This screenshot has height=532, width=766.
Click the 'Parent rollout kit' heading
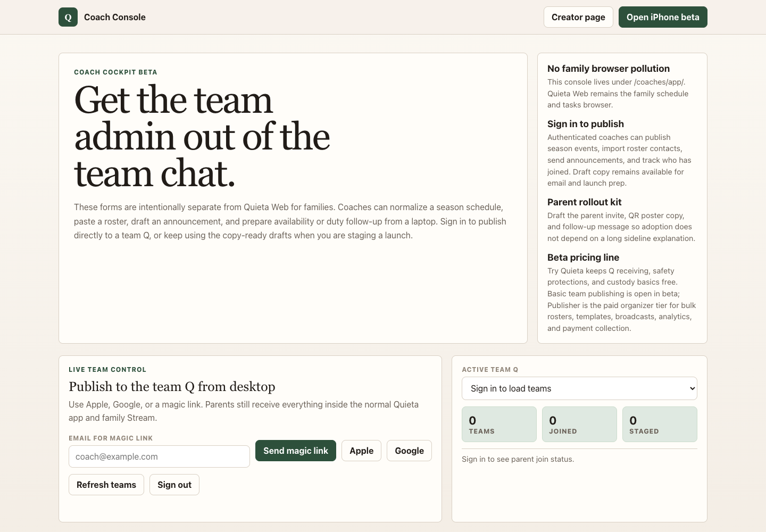click(x=584, y=202)
